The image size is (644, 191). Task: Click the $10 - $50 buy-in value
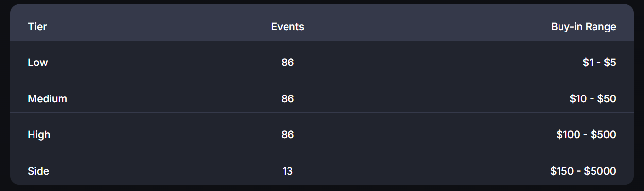pos(593,99)
